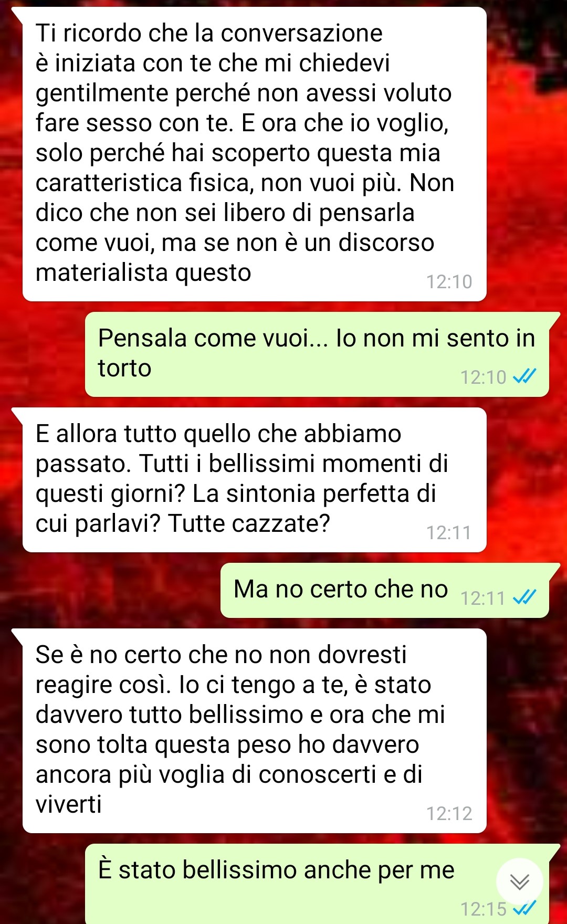Image resolution: width=567 pixels, height=924 pixels.
Task: Tap the 12:11 timestamp under 'Tutte cazzate?'
Action: [x=449, y=533]
